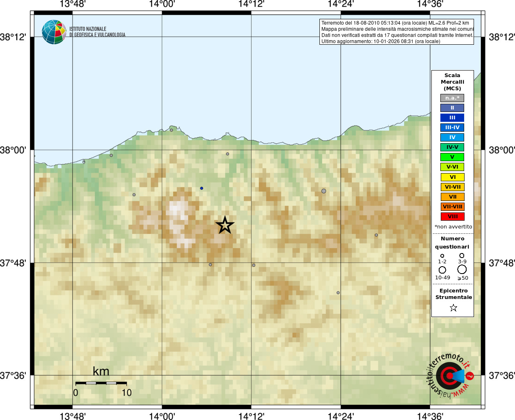Click the VI-VII legend swatch
This screenshot has width=515, height=420.
click(452, 187)
